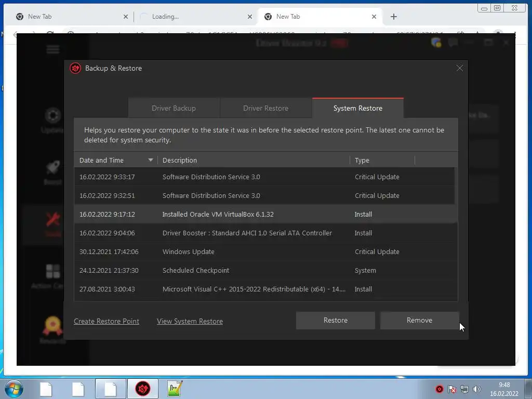This screenshot has height=399, width=532.
Task: Open the Driver Restore tab
Action: click(x=265, y=108)
